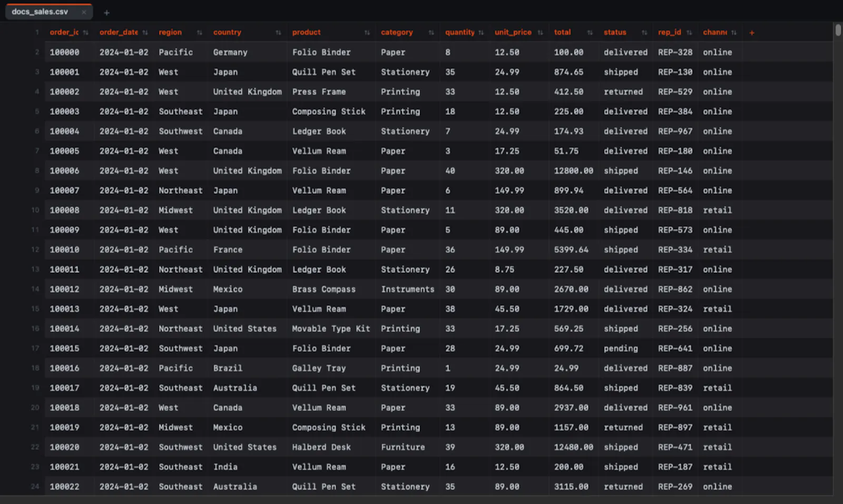This screenshot has height=504, width=843.
Task: Select REP-146 rep id cell
Action: [x=676, y=171]
